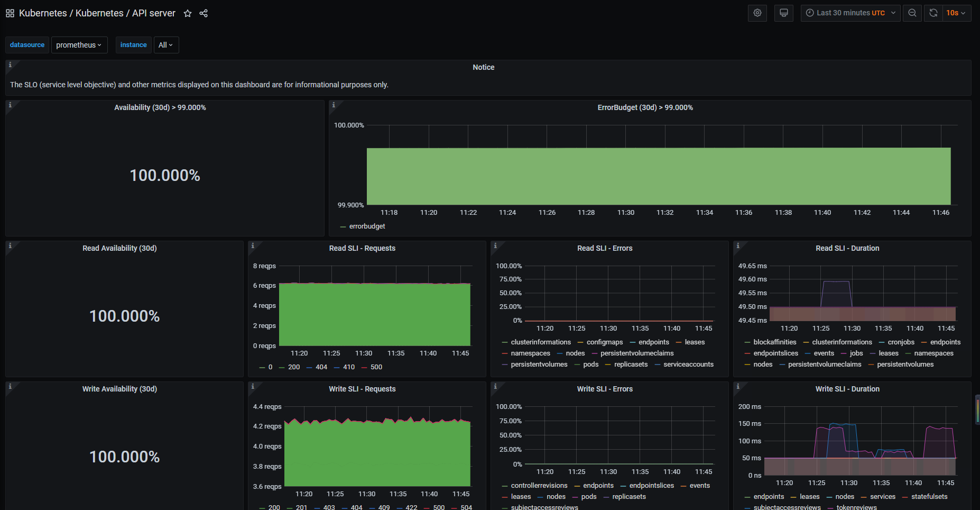
Task: Toggle the errorbudget legend series
Action: pos(367,226)
